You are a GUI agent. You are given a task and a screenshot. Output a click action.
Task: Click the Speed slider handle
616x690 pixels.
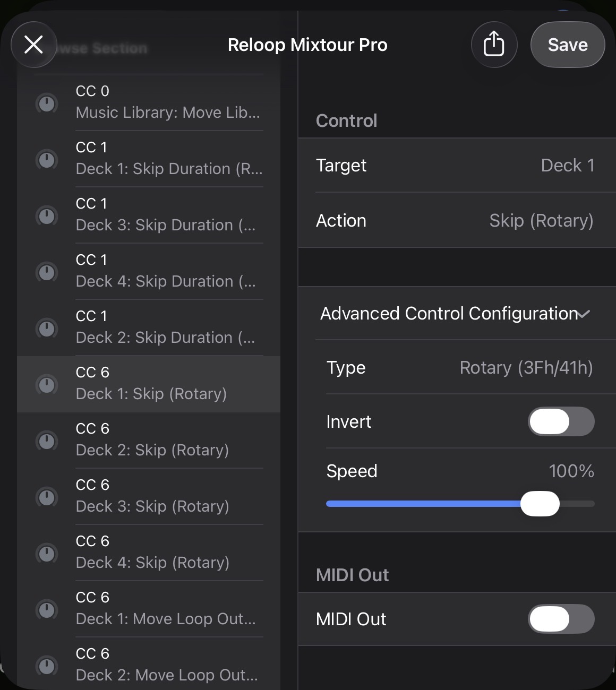point(540,504)
